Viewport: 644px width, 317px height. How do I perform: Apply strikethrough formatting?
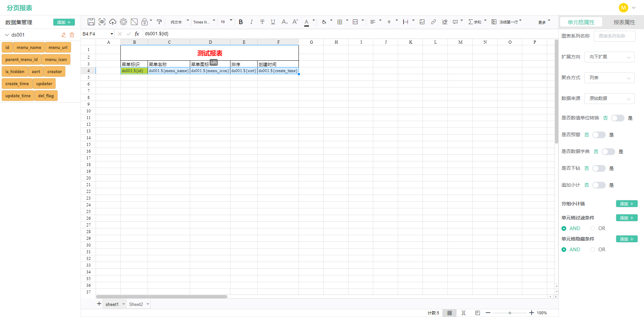pos(262,22)
